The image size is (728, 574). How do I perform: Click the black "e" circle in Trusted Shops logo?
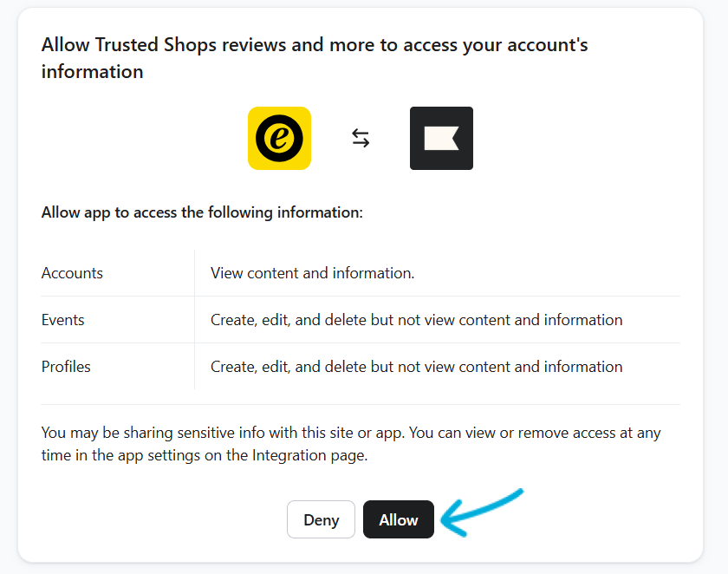click(279, 138)
